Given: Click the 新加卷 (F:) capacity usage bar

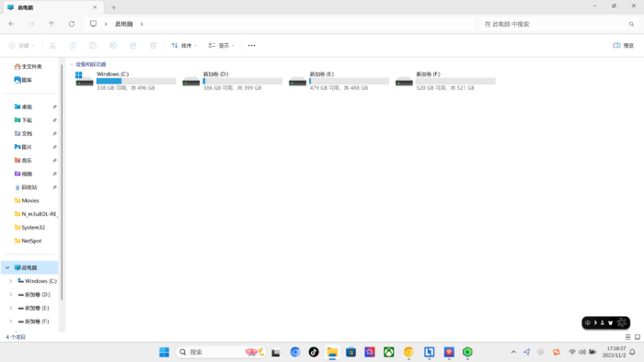Looking at the screenshot, I should click(455, 81).
